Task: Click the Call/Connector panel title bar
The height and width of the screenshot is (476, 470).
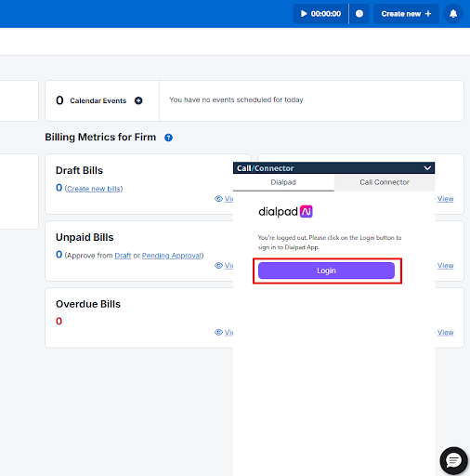Action: (333, 168)
